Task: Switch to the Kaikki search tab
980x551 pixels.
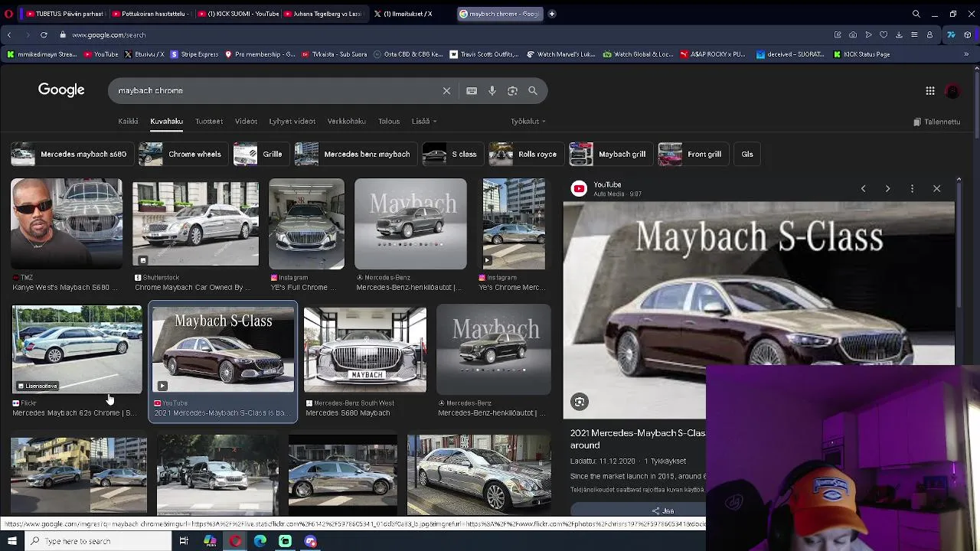Action: coord(128,121)
